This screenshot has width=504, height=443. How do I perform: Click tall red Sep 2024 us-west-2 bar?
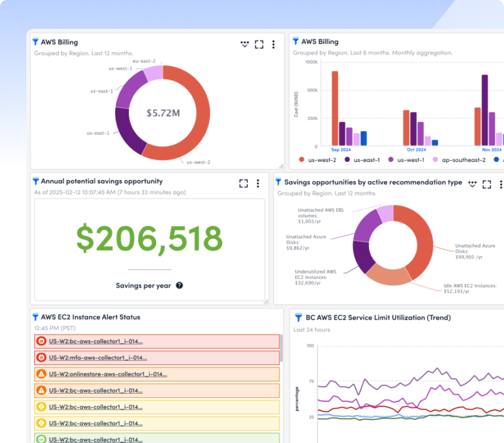click(x=335, y=108)
